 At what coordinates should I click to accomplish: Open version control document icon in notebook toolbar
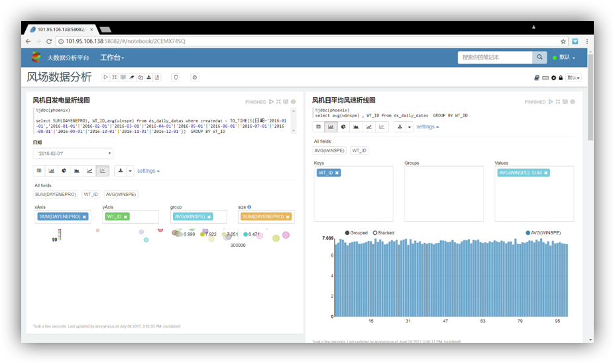pos(157,77)
